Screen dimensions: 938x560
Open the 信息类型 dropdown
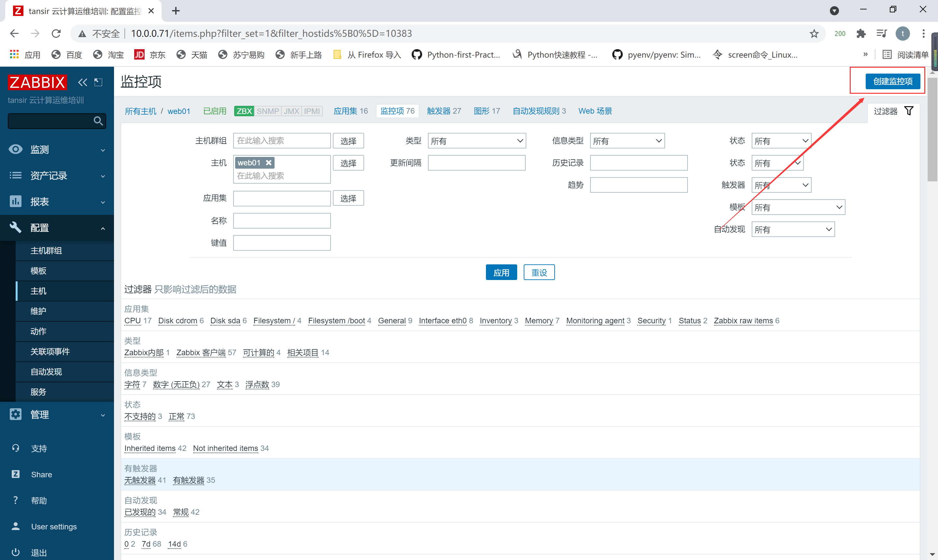point(627,141)
